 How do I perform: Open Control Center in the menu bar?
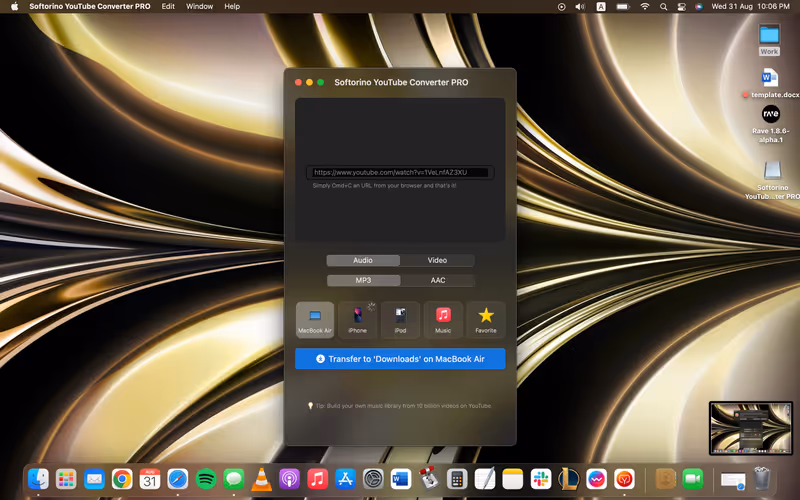click(681, 7)
